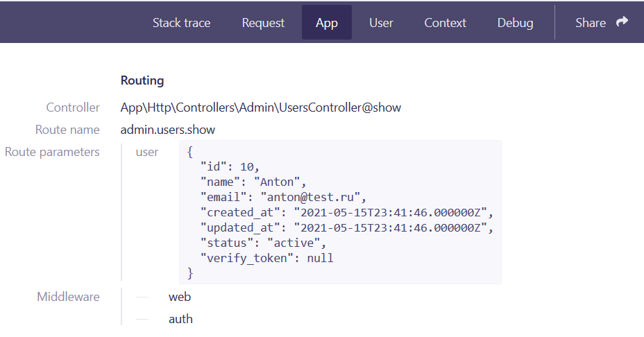The height and width of the screenshot is (337, 644).
Task: Select the anton@test.ru email line
Action: [283, 197]
